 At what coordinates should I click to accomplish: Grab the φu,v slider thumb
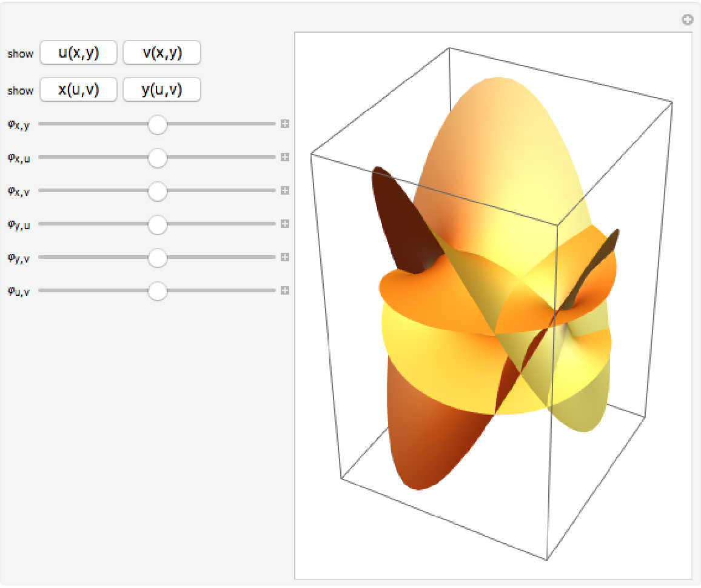(x=158, y=291)
